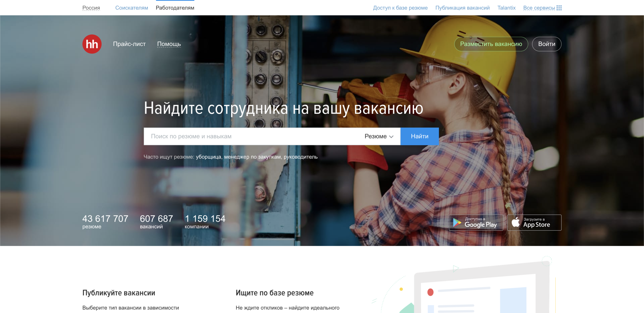The height and width of the screenshot is (313, 644).
Task: Open the Talantix service link
Action: click(506, 8)
